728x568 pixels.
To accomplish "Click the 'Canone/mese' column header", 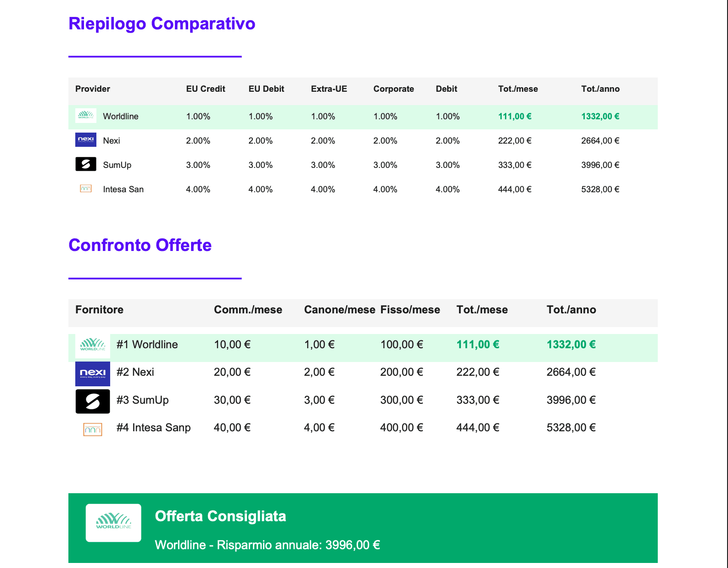I will click(340, 310).
